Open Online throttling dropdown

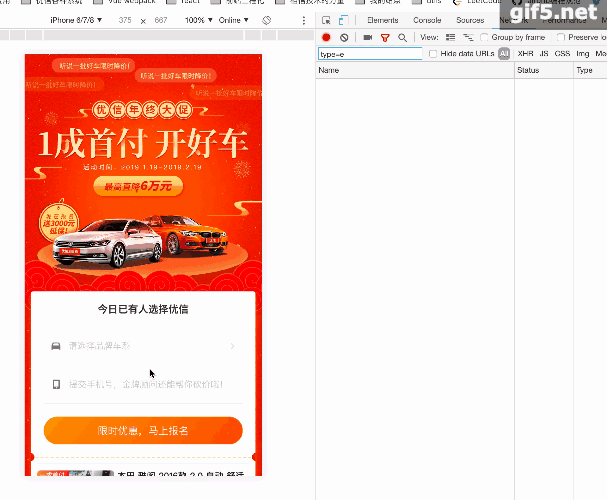233,20
